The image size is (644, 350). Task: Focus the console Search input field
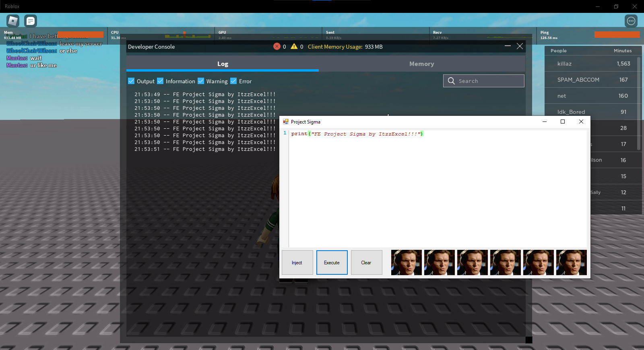(484, 81)
